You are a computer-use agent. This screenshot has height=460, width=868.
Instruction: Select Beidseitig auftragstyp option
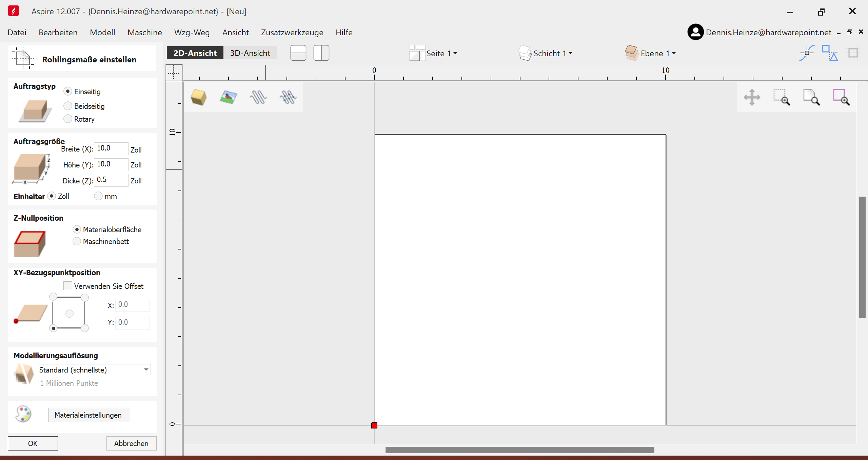click(68, 106)
